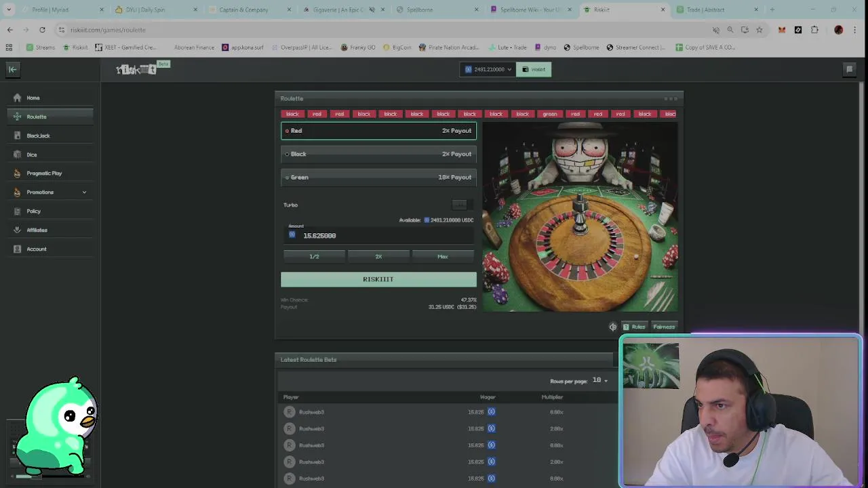Open the Pirate Nation Arcade bookmark
This screenshot has height=488, width=868.
[449, 47]
